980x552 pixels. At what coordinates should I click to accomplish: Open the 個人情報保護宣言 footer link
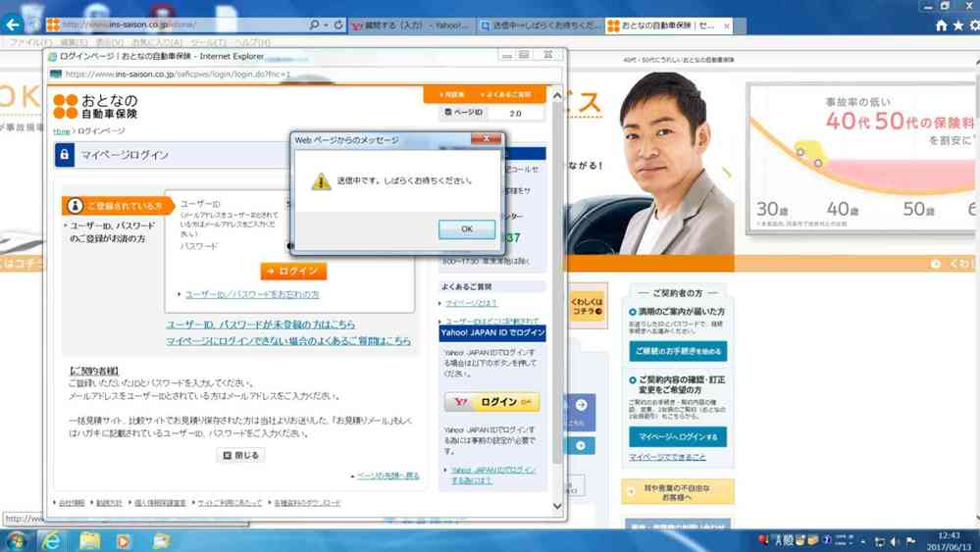point(160,503)
